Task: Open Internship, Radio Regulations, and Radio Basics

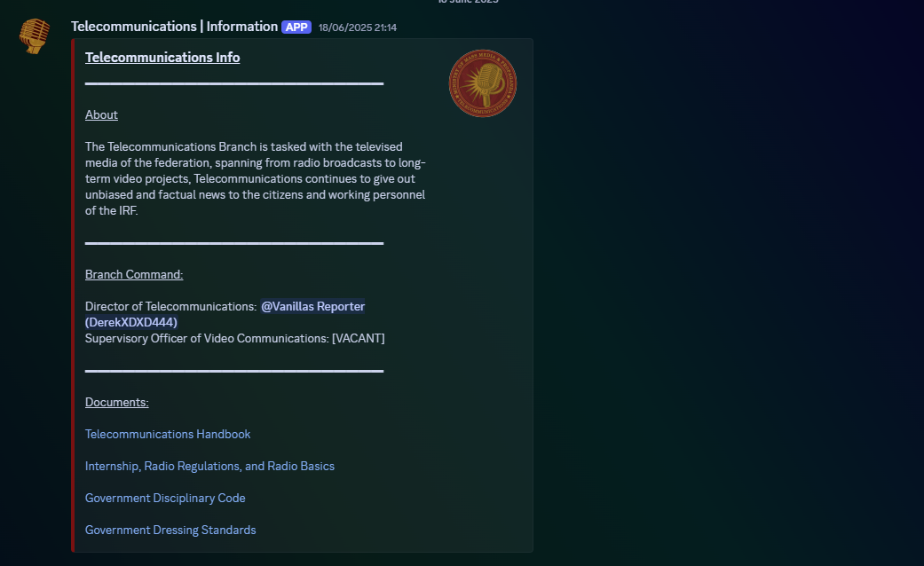Action: 209,466
